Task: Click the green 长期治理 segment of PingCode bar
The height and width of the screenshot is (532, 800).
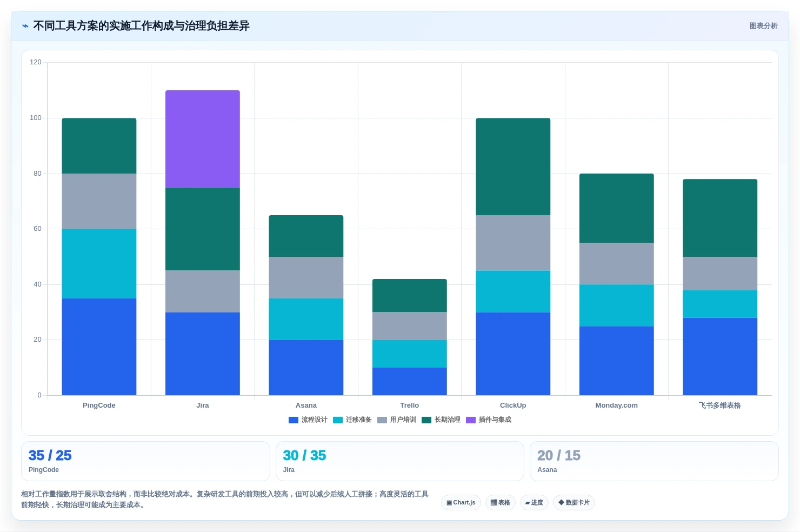Action: coord(99,146)
